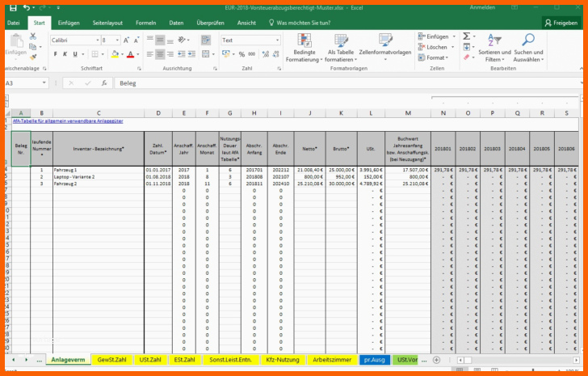Cut selection with the scissors icon
Viewport: 588px width, 376px height.
(x=33, y=36)
